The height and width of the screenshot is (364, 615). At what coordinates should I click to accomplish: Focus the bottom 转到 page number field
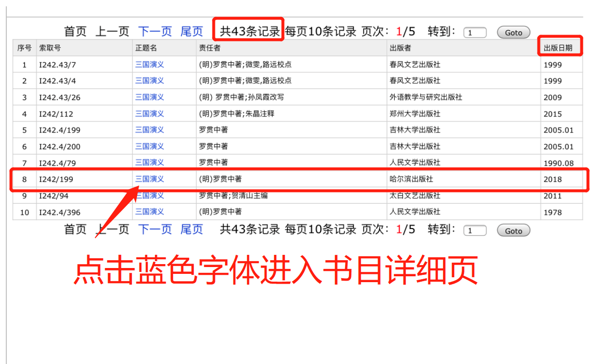point(475,231)
